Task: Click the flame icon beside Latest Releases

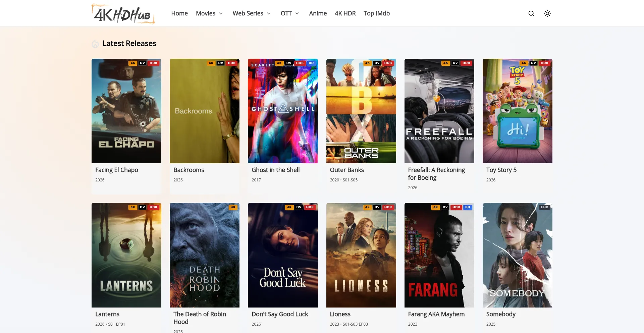Action: coord(95,44)
